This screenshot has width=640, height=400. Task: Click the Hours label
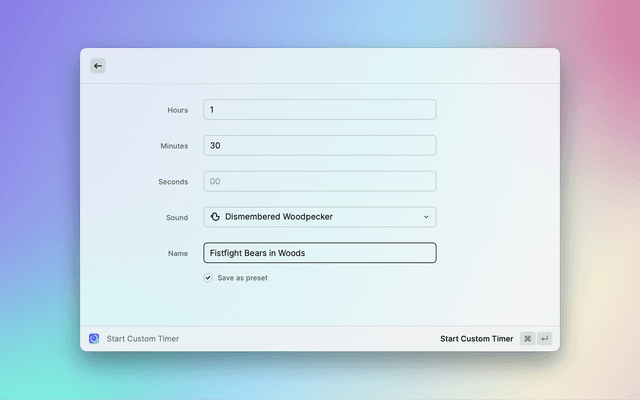click(x=177, y=110)
